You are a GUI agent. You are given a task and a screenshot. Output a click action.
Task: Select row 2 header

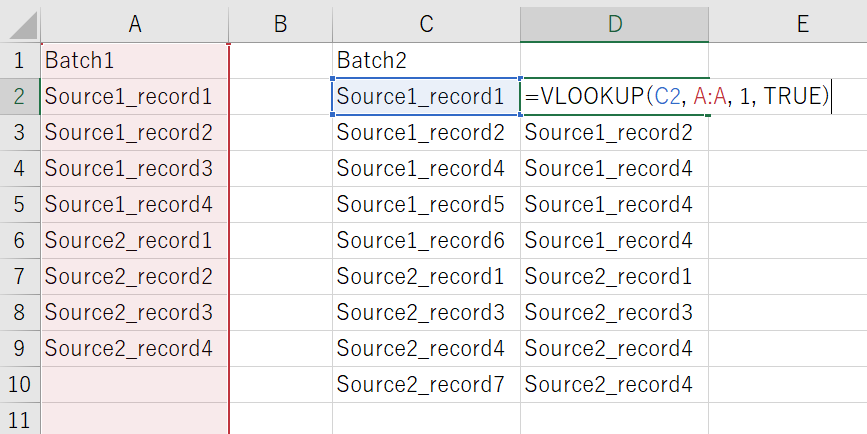pos(20,96)
